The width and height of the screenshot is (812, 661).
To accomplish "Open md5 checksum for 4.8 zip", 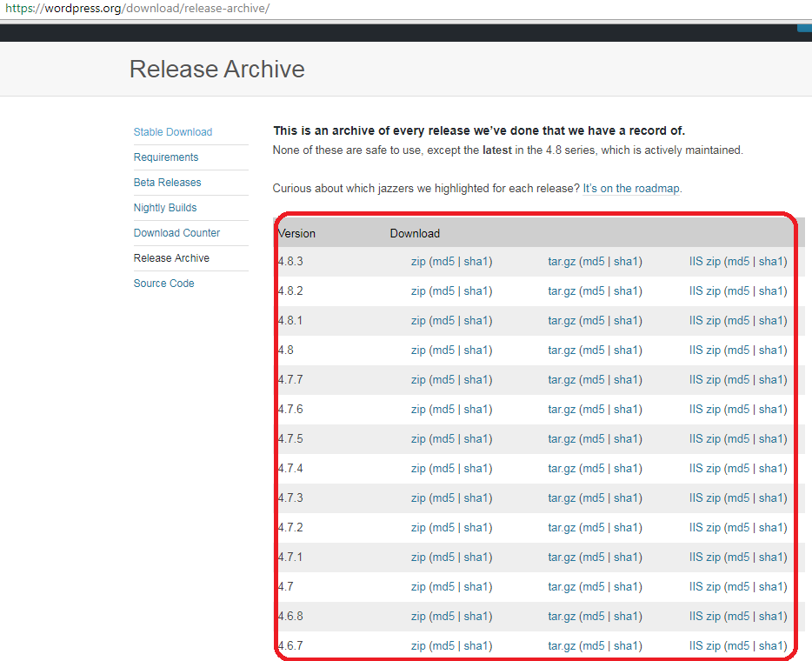I will (x=443, y=351).
